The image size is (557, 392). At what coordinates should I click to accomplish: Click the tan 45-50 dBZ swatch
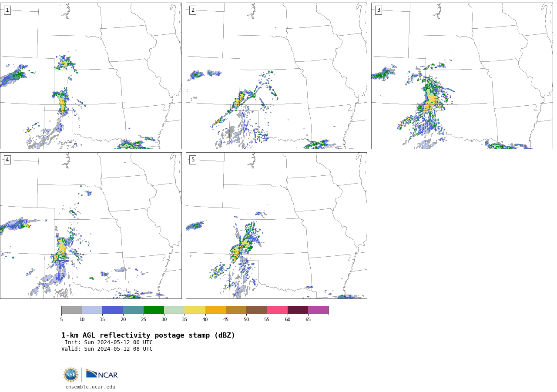pos(236,310)
